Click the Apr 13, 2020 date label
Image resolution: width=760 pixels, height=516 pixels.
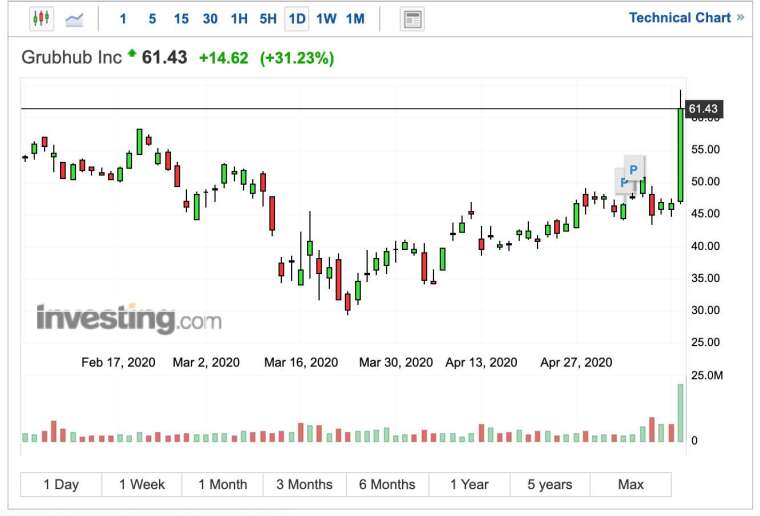pyautogui.click(x=481, y=362)
